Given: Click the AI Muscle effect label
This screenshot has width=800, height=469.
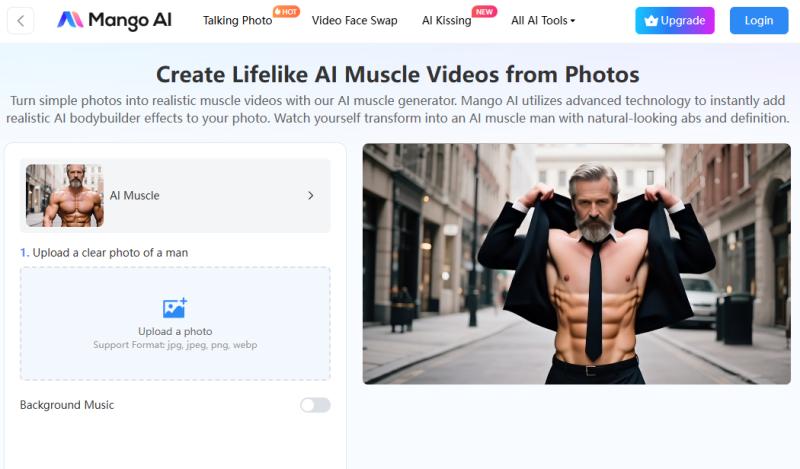Looking at the screenshot, I should [x=134, y=196].
